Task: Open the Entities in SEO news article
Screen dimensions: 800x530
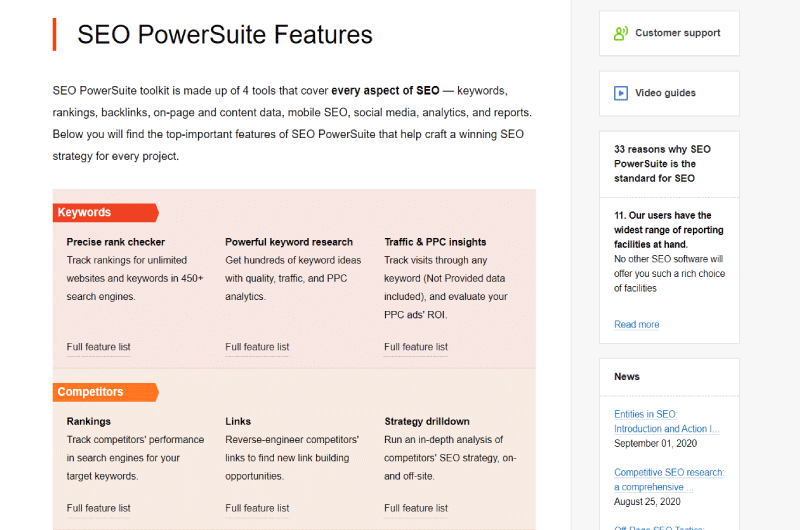Action: tap(666, 421)
